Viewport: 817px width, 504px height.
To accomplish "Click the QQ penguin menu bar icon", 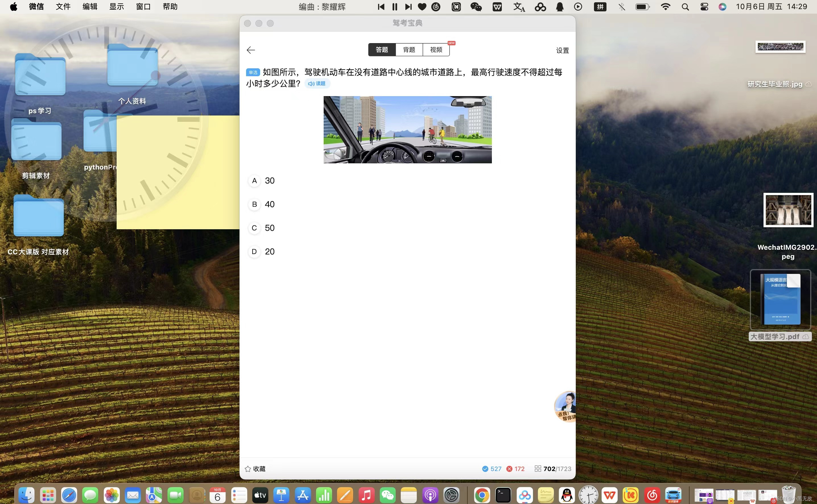I will tap(560, 7).
